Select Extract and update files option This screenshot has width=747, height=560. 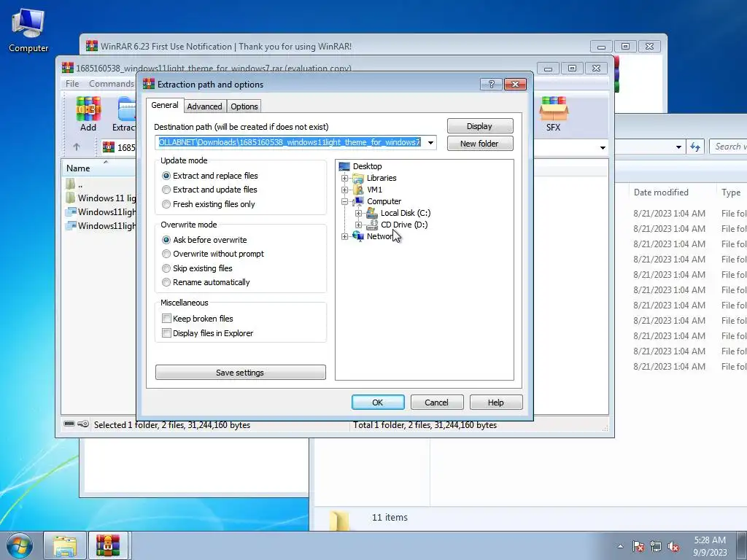pos(166,190)
